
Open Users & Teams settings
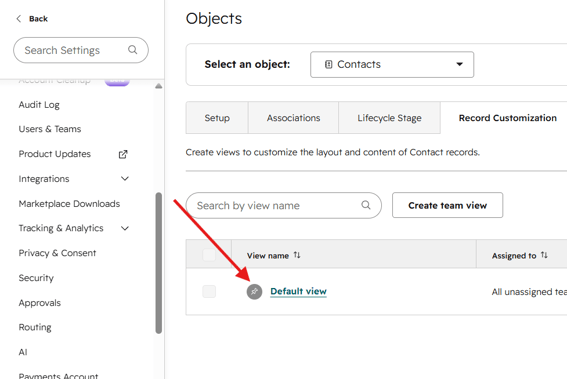pos(50,129)
